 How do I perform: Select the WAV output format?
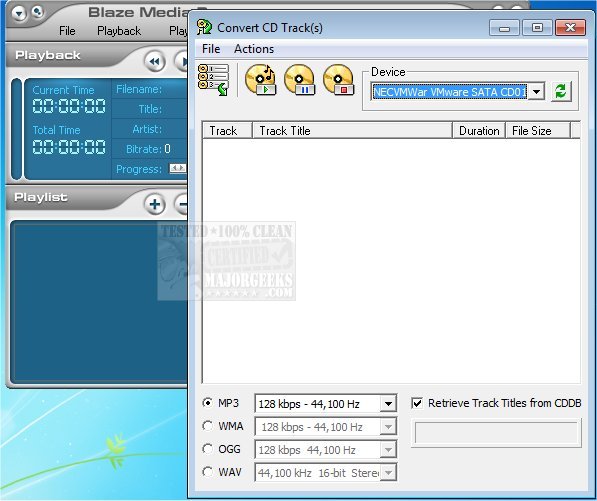tap(208, 472)
